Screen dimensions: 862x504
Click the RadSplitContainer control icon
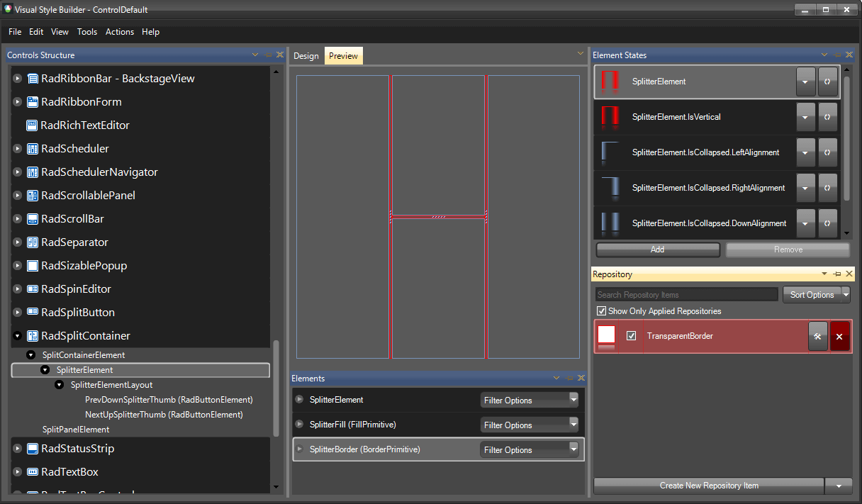click(x=32, y=336)
